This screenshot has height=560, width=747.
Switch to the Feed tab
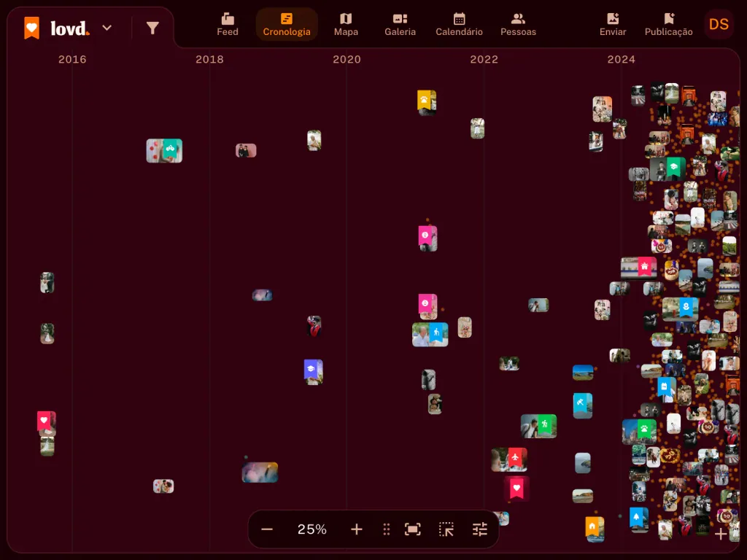228,25
